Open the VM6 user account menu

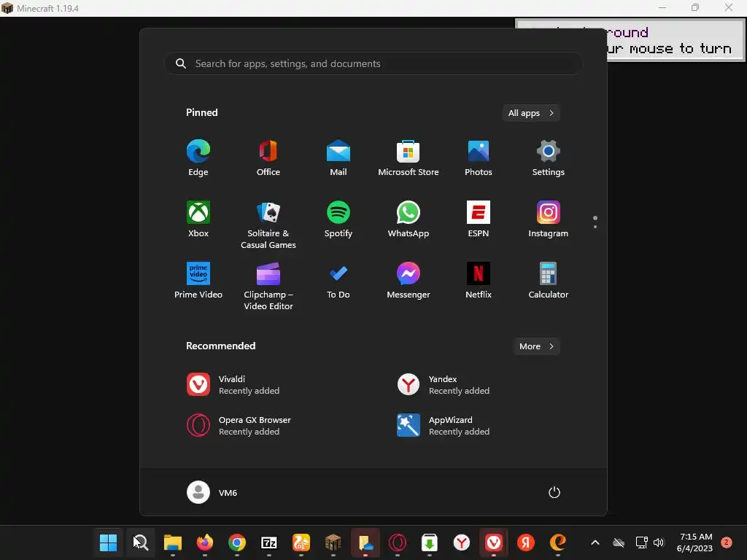pos(212,492)
